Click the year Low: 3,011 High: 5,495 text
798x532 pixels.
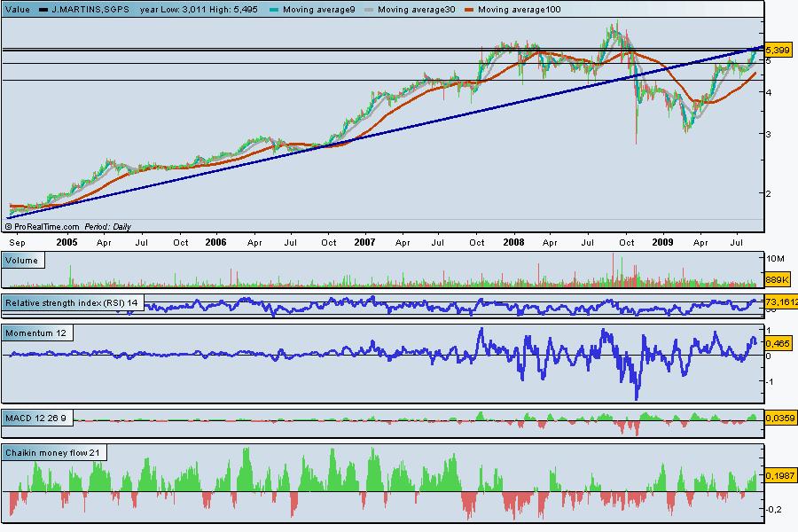coord(199,9)
